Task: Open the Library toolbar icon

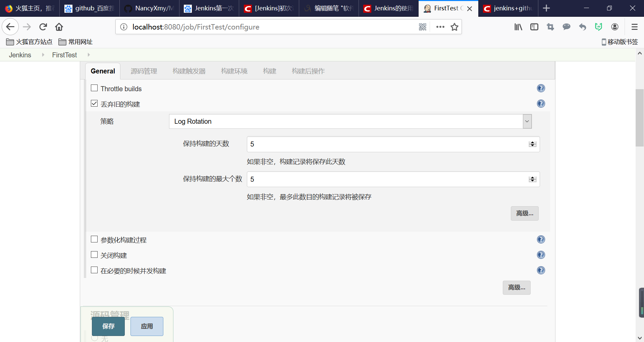Action: coord(518,27)
